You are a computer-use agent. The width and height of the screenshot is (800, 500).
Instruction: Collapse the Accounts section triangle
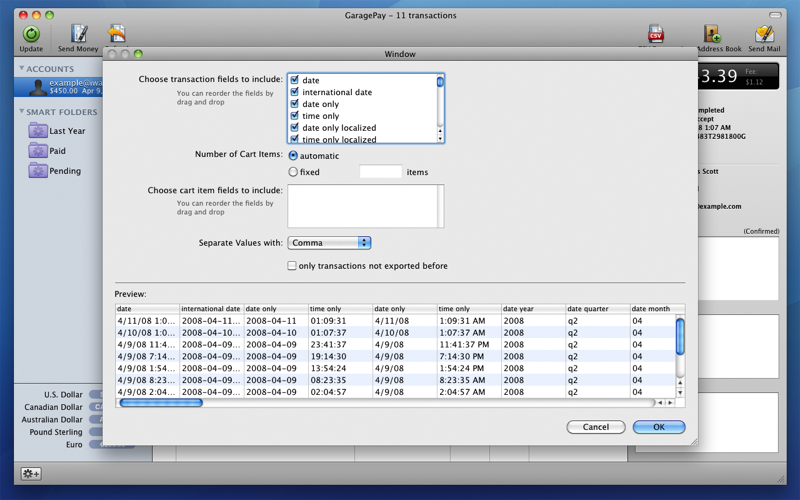coord(22,69)
